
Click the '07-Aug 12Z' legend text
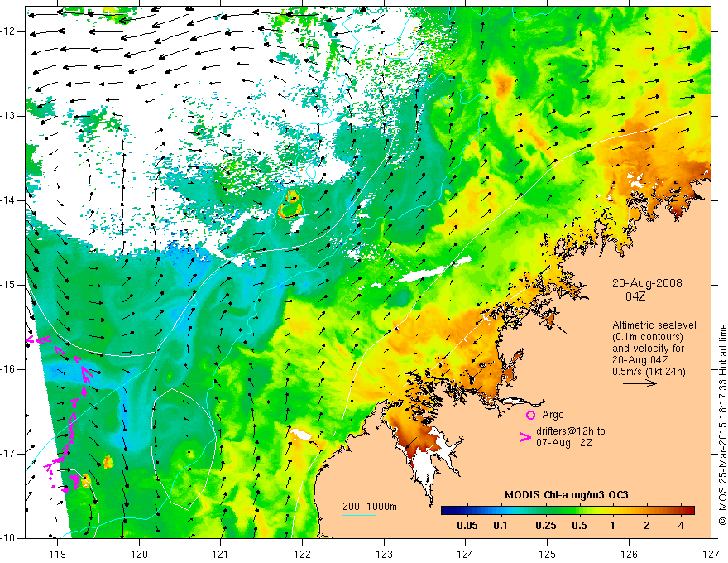click(x=564, y=443)
